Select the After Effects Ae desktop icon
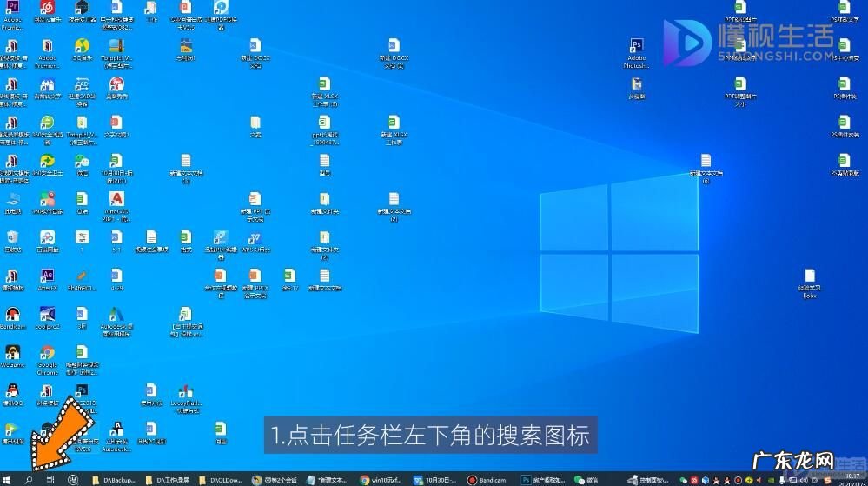This screenshot has height=486, width=868. pyautogui.click(x=47, y=280)
